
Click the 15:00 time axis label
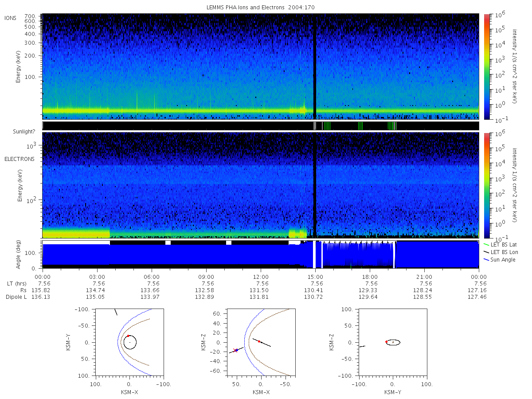point(315,277)
